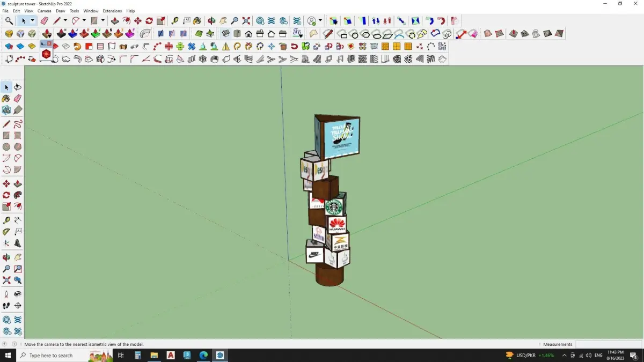Viewport: 644px width, 362px height.
Task: Select the Move tool in top toolbar
Action: (138, 21)
